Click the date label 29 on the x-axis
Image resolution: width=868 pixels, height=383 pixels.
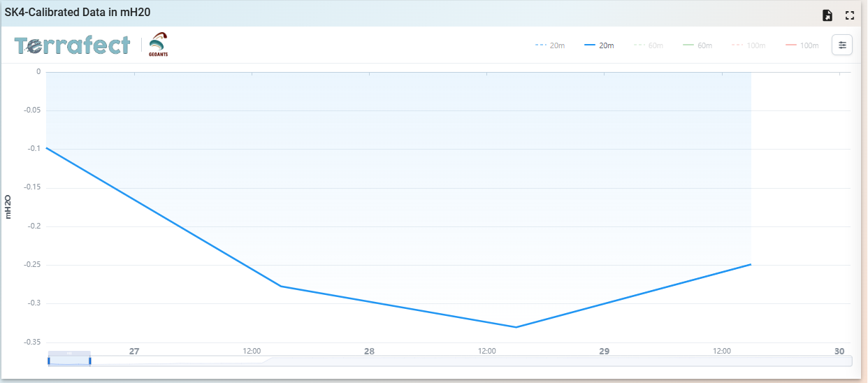(604, 351)
